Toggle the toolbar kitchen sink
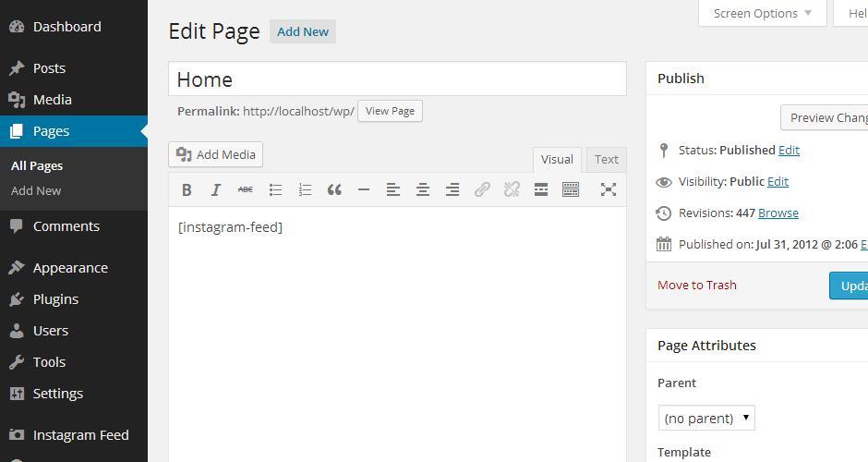Viewport: 868px width, 462px height. (571, 189)
